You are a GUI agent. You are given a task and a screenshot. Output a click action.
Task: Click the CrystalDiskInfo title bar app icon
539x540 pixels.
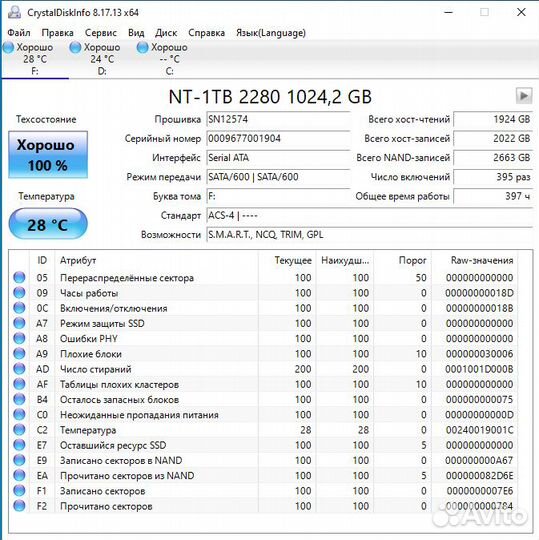click(x=14, y=12)
